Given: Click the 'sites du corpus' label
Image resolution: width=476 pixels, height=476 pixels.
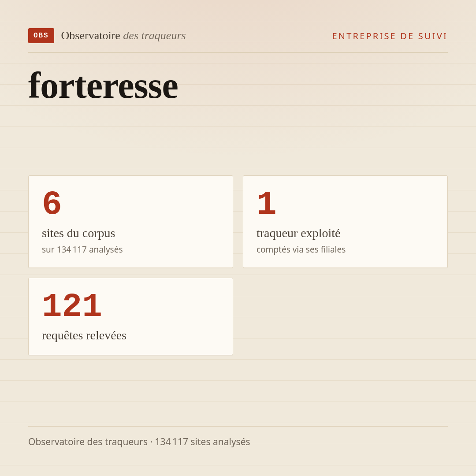Looking at the screenshot, I should point(78,233).
